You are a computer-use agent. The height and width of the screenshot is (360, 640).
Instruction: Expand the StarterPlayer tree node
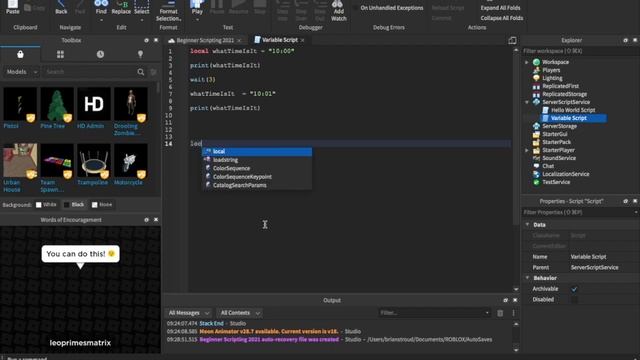(x=527, y=150)
